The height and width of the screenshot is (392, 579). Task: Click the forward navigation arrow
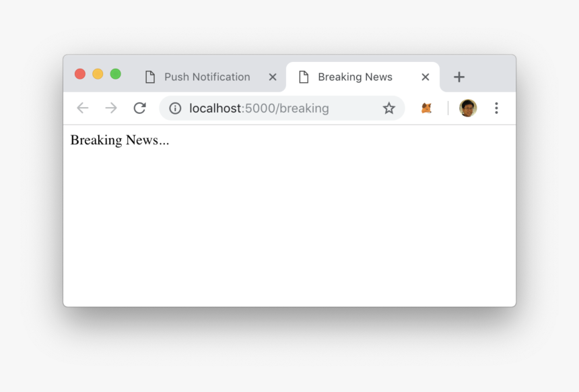(x=111, y=108)
